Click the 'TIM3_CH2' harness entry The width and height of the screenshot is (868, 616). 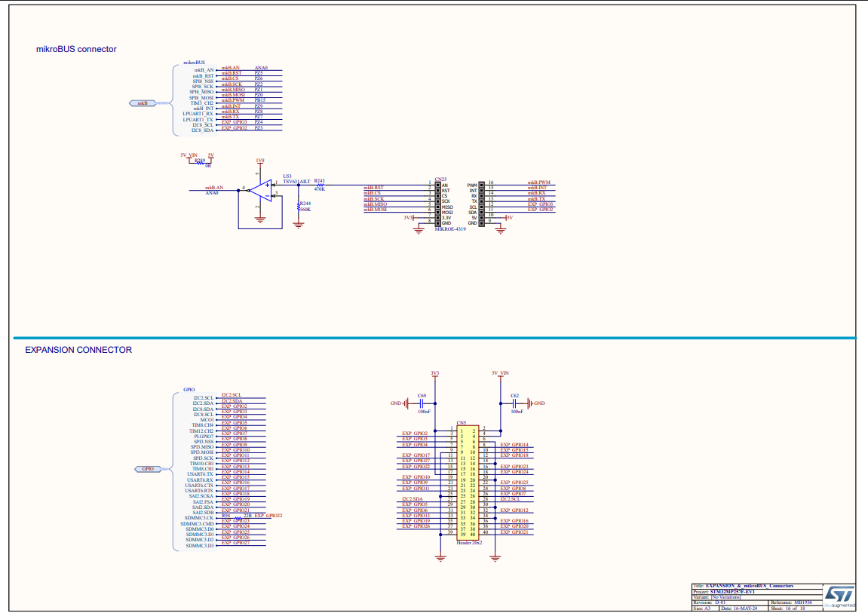point(201,103)
